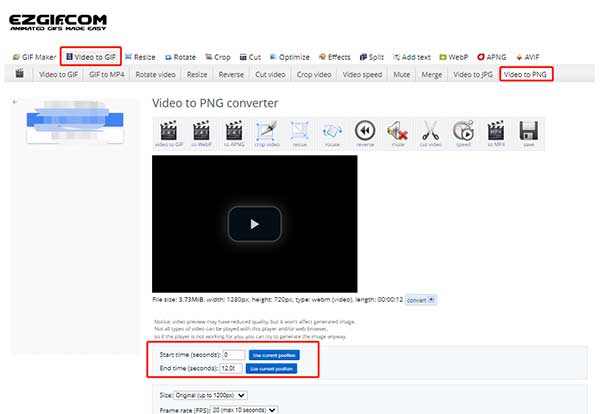Image resolution: width=600 pixels, height=414 pixels.
Task: Open Video to GIF in top navigation
Action: pos(91,57)
